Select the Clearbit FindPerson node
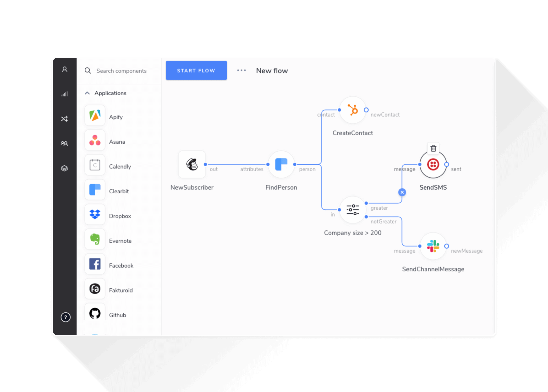Image resolution: width=548 pixels, height=392 pixels. pyautogui.click(x=281, y=164)
